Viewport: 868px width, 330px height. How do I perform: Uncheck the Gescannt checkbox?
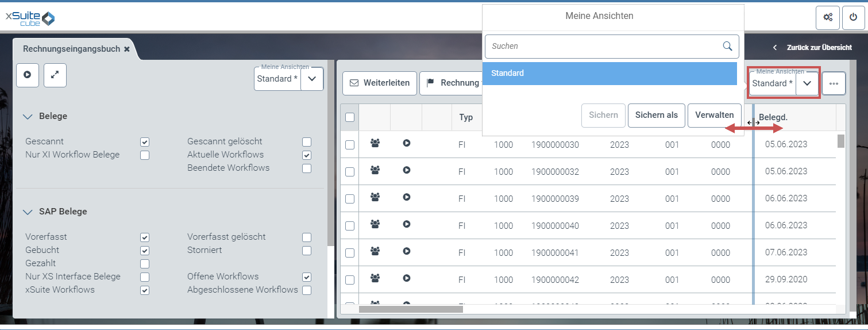[145, 141]
